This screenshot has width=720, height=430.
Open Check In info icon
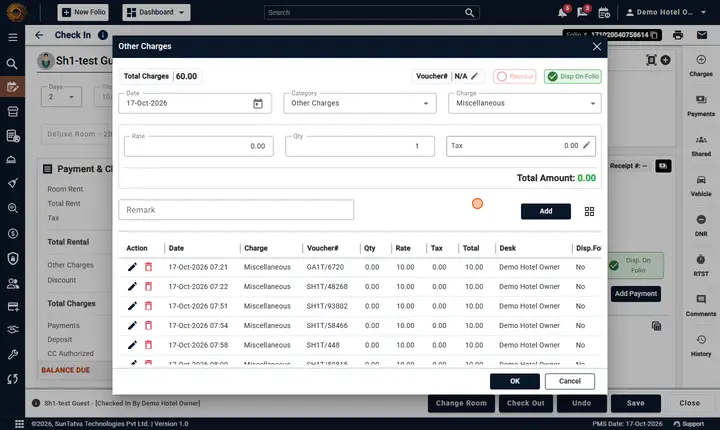(103, 35)
